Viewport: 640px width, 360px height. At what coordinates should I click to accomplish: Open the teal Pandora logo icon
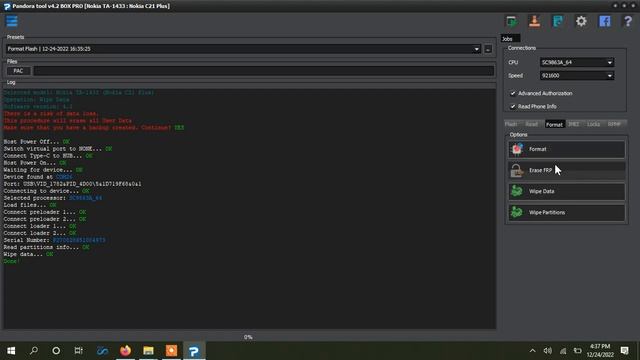(x=558, y=21)
